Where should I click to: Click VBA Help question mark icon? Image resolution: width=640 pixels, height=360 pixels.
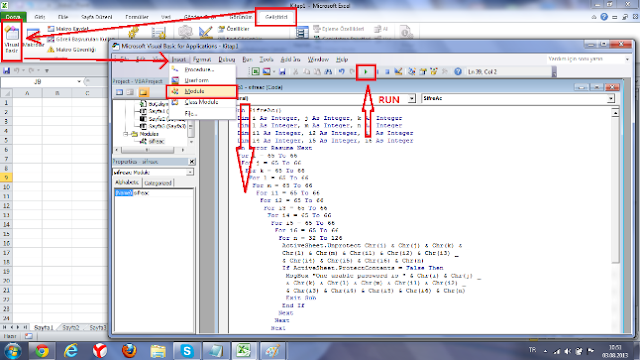(458, 72)
